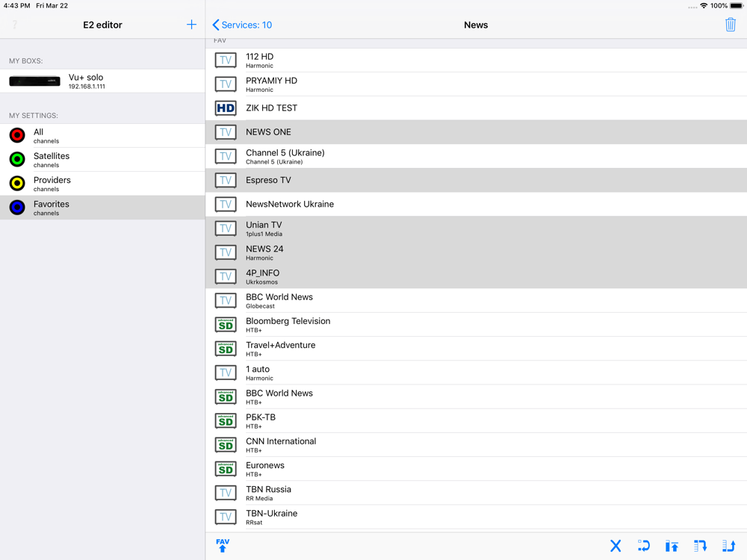This screenshot has width=747, height=560.
Task: Tap the TV icon beside 112 HD
Action: coord(226,60)
